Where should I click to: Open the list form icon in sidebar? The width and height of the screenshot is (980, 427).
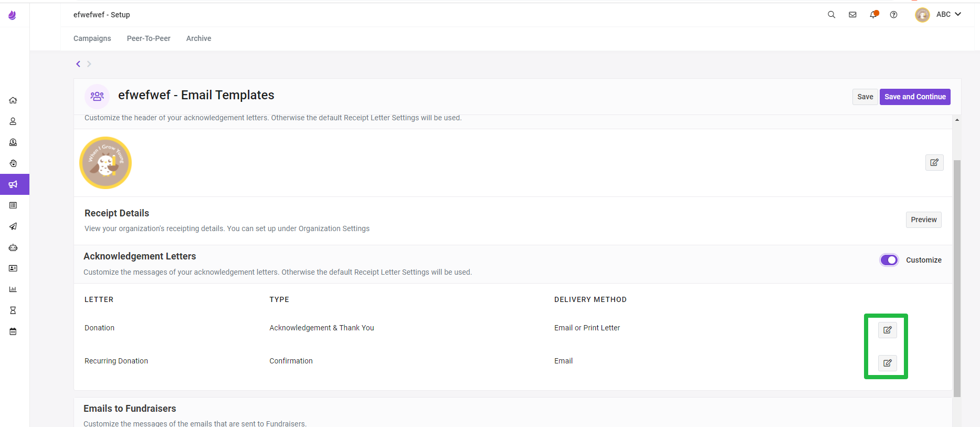(13, 205)
